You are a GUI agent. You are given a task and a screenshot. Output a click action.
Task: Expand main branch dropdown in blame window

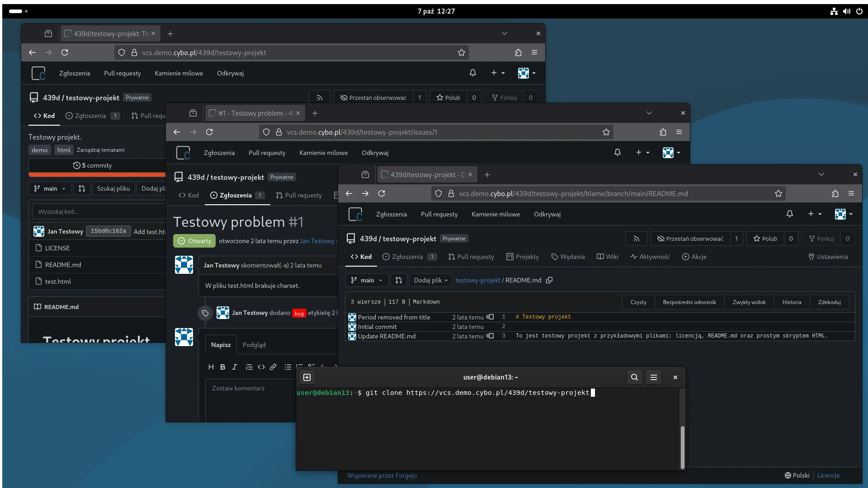tap(367, 280)
